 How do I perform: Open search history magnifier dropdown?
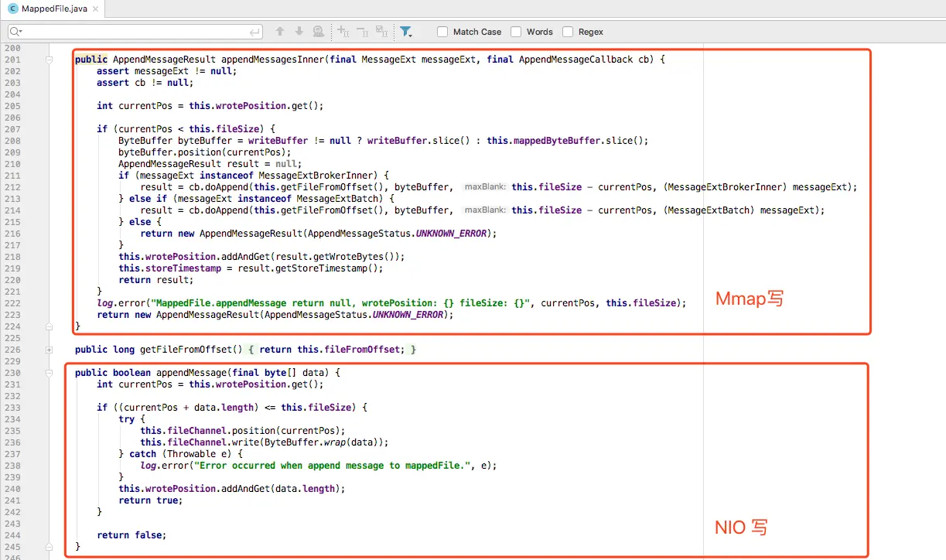16,32
